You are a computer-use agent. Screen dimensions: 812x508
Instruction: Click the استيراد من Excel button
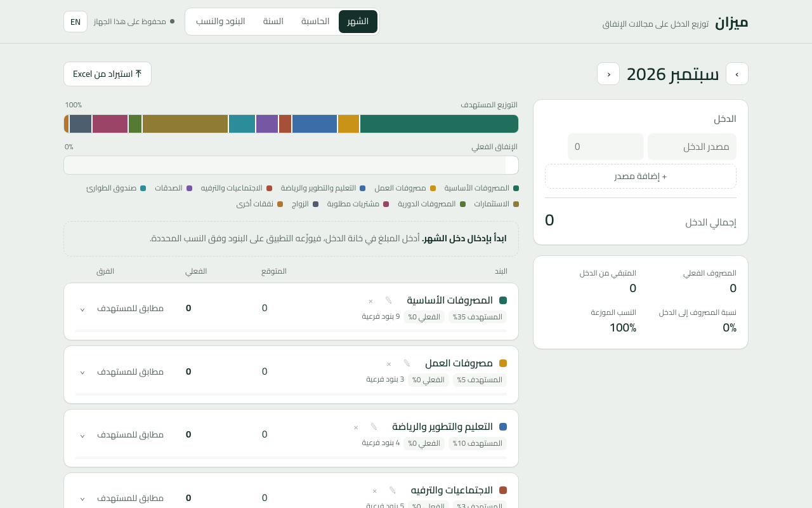(107, 74)
